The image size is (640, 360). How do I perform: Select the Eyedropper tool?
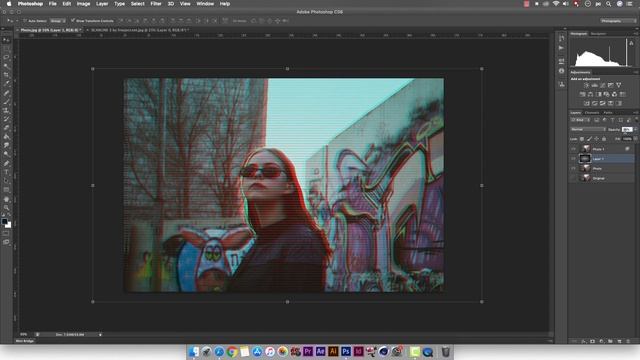coord(6,84)
